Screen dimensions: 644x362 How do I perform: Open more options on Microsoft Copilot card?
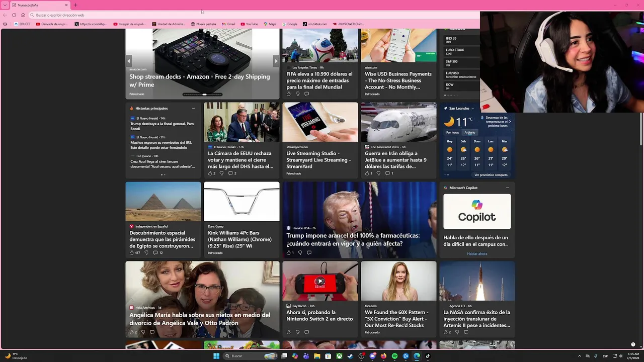507,188
